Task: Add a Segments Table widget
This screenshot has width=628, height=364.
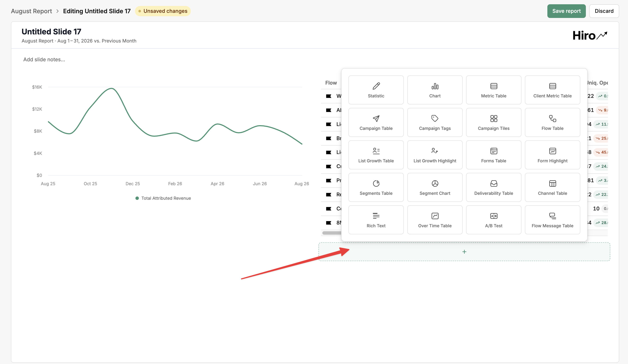Action: click(376, 187)
